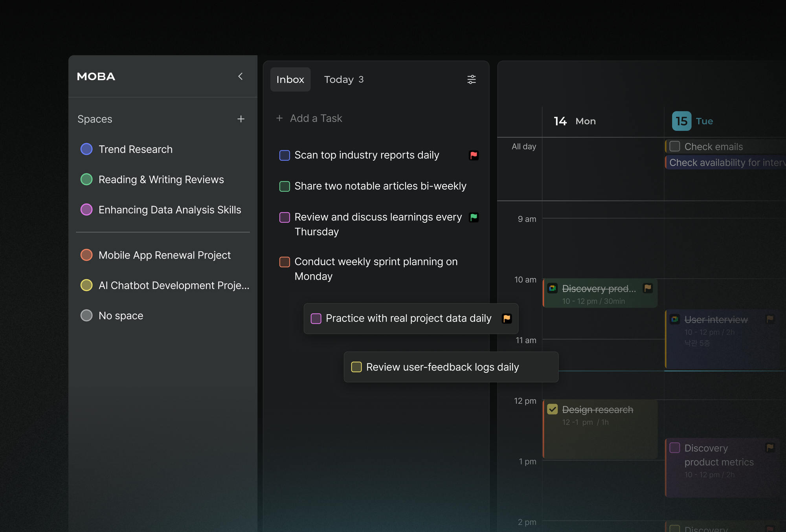Open Mobile App Renewal Project space
The width and height of the screenshot is (786, 532).
coord(164,255)
